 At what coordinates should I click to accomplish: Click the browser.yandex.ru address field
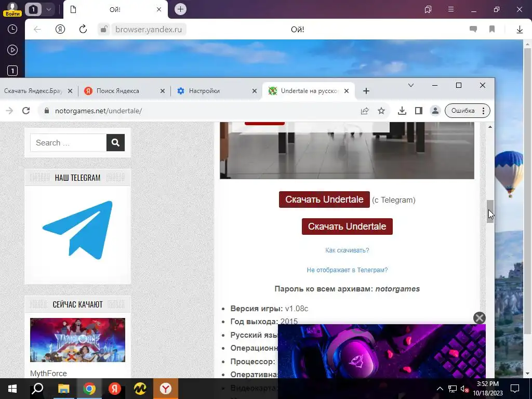tap(149, 30)
